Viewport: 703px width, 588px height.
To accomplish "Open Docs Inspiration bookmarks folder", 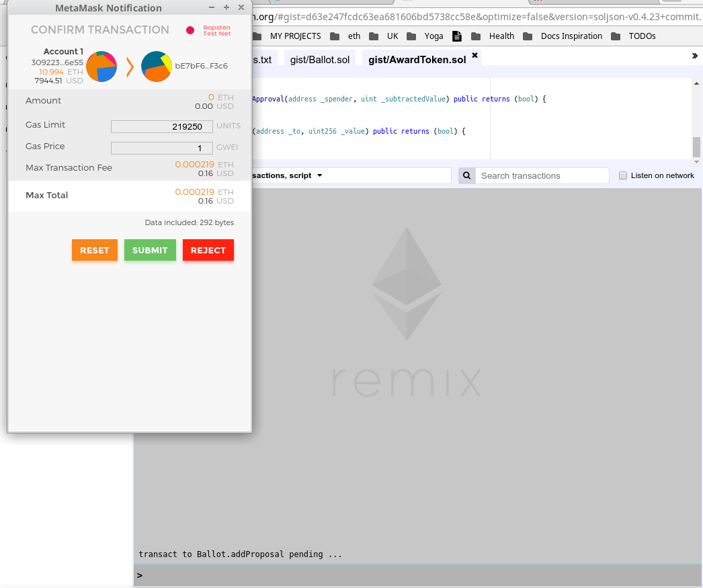I will click(x=563, y=36).
